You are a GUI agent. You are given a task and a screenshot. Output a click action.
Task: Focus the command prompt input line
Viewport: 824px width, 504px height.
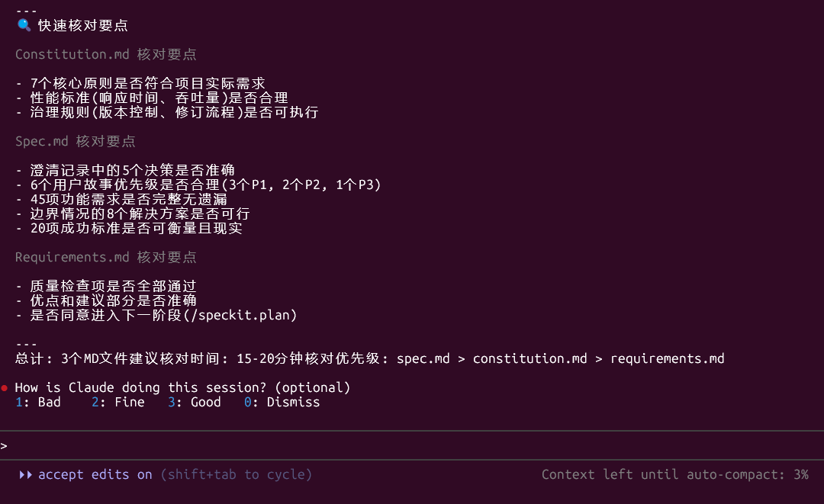pos(412,446)
